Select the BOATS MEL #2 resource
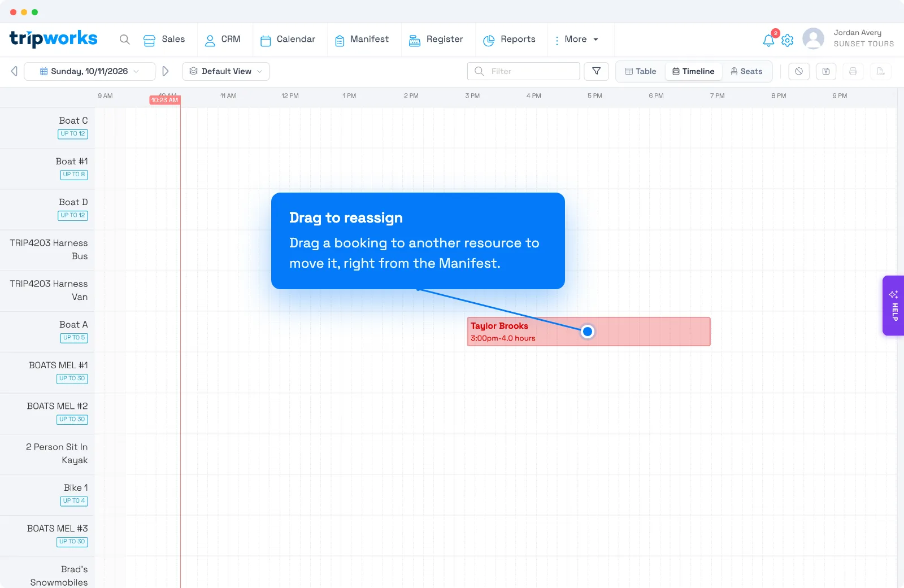This screenshot has width=904, height=588. pos(47,413)
